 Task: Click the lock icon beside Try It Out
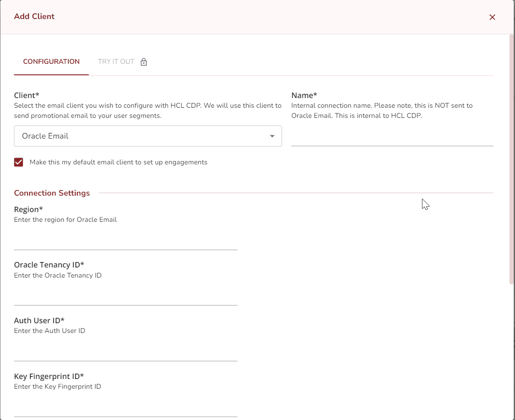144,62
